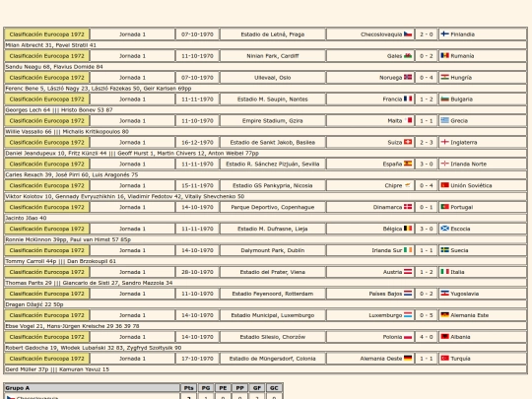The height and width of the screenshot is (399, 532).
Task: Click venue Empire Stadium, Gzira
Action: click(273, 121)
